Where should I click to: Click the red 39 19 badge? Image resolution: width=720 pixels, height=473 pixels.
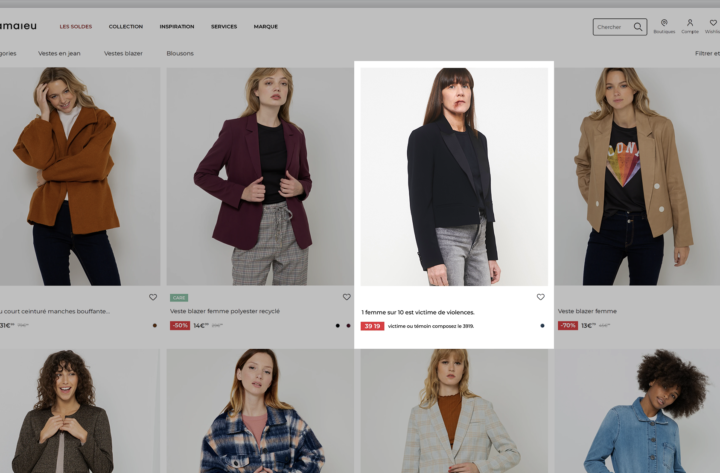coord(372,326)
